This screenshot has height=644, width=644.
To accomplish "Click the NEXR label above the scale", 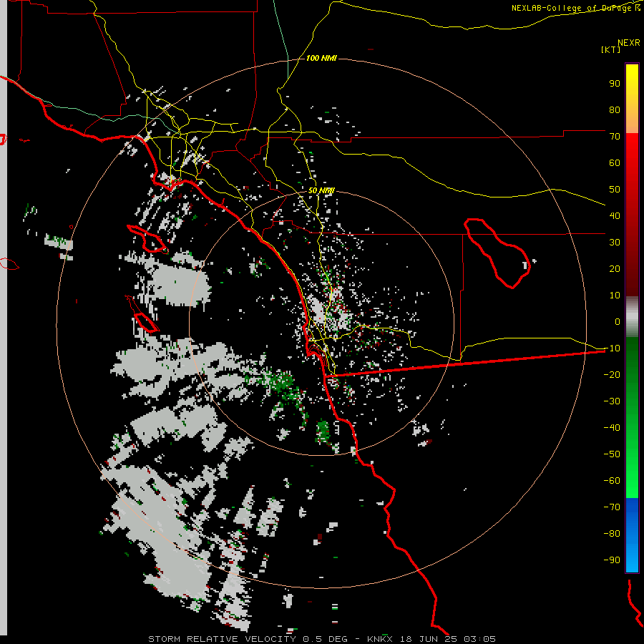I will (629, 43).
